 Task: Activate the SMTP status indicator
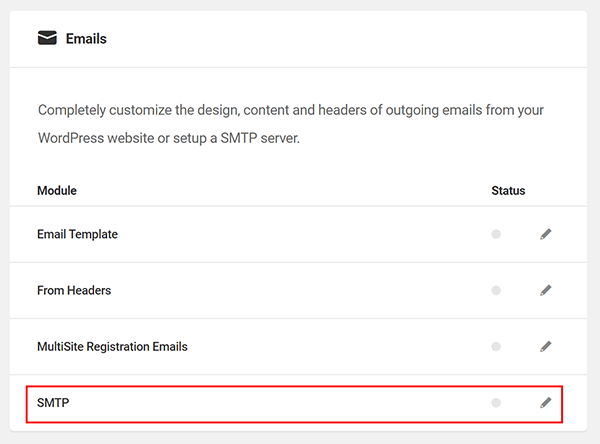[x=496, y=403]
